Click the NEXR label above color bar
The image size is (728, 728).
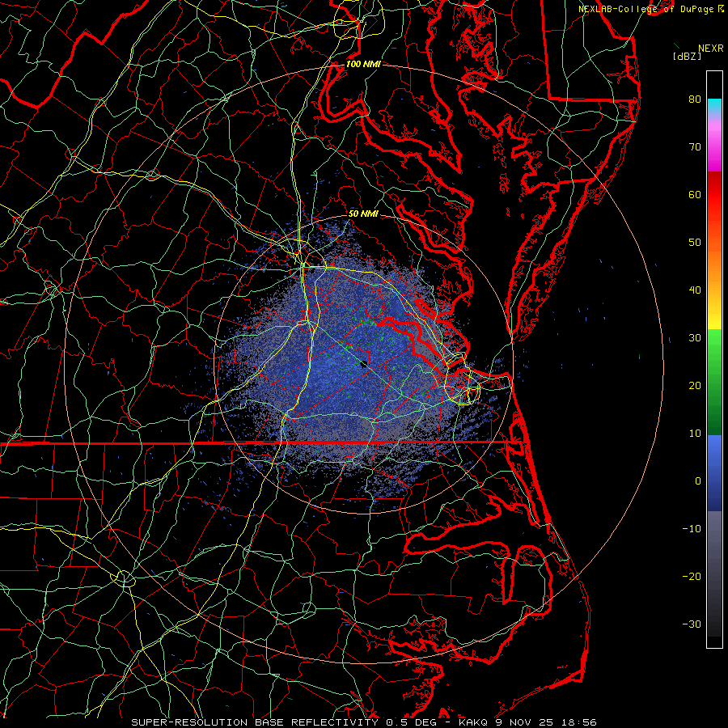pyautogui.click(x=711, y=48)
